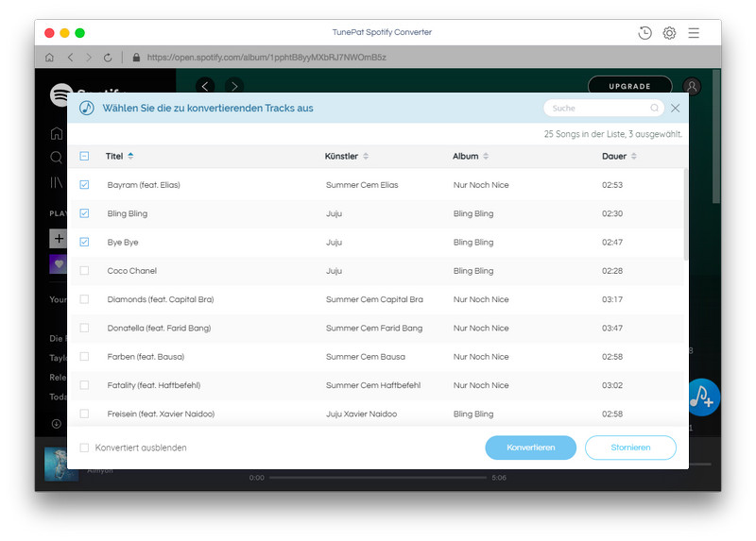Go to home page in browser toolbar
Screen dimensions: 756x541
click(49, 58)
